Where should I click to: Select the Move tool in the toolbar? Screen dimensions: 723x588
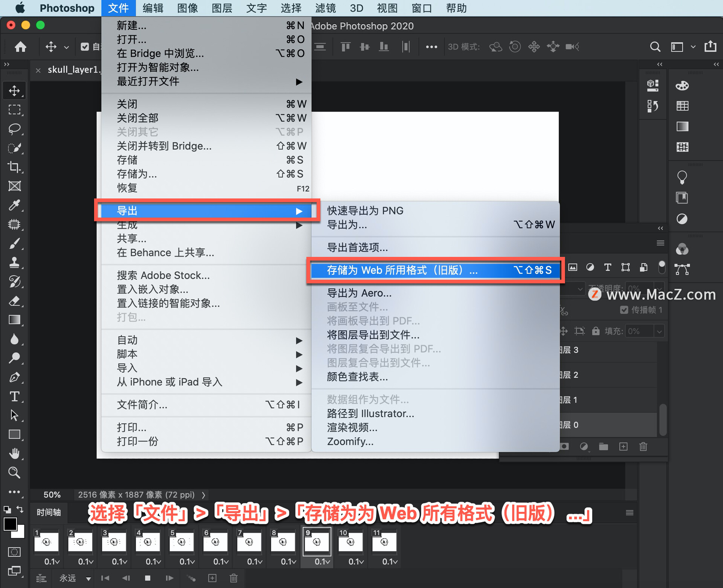tap(14, 91)
